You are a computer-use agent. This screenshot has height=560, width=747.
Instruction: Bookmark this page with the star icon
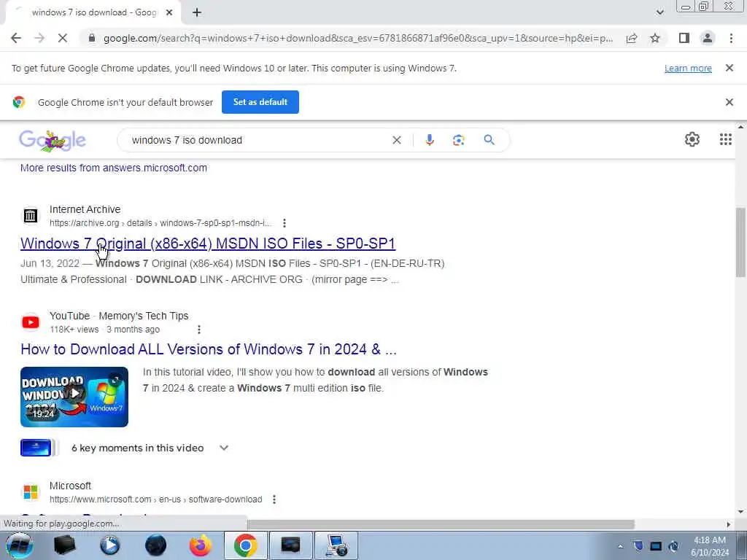tap(655, 38)
